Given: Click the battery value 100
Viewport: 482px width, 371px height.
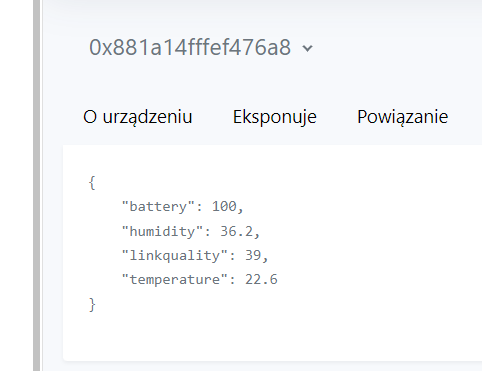Looking at the screenshot, I should [224, 206].
